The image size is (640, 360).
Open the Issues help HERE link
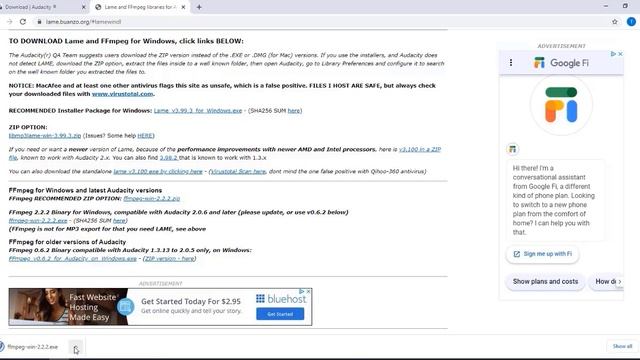click(145, 136)
